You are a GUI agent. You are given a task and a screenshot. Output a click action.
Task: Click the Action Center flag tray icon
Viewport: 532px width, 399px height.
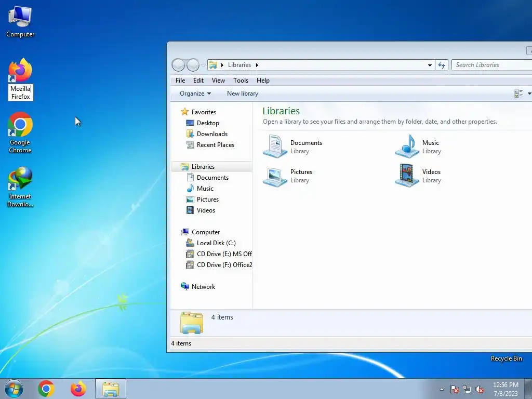coord(455,389)
